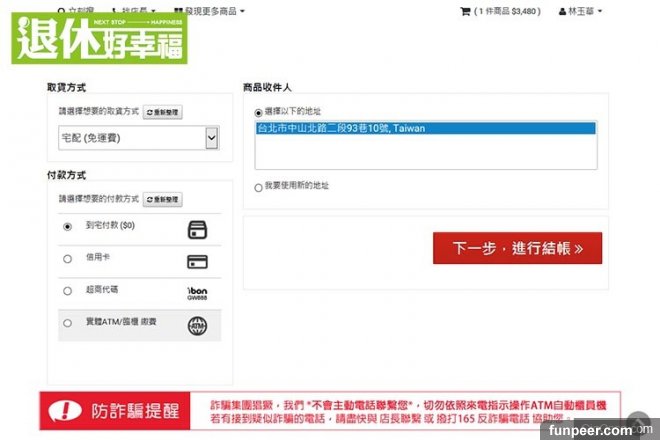Click the ATM payment icon
This screenshot has width=660, height=440.
(197, 325)
